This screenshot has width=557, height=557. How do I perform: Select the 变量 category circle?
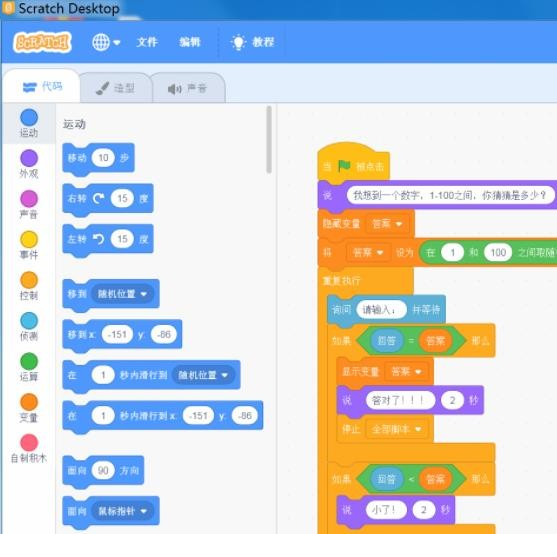point(29,402)
